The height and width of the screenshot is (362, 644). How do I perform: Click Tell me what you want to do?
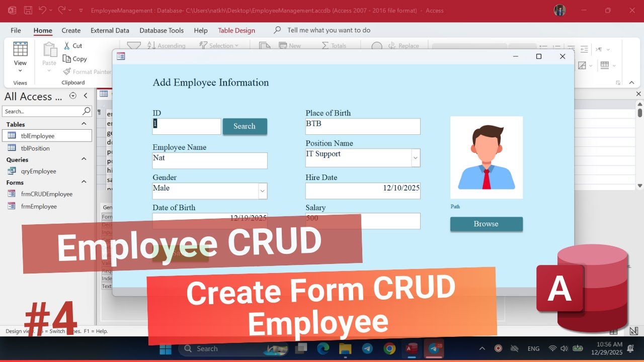pos(329,30)
